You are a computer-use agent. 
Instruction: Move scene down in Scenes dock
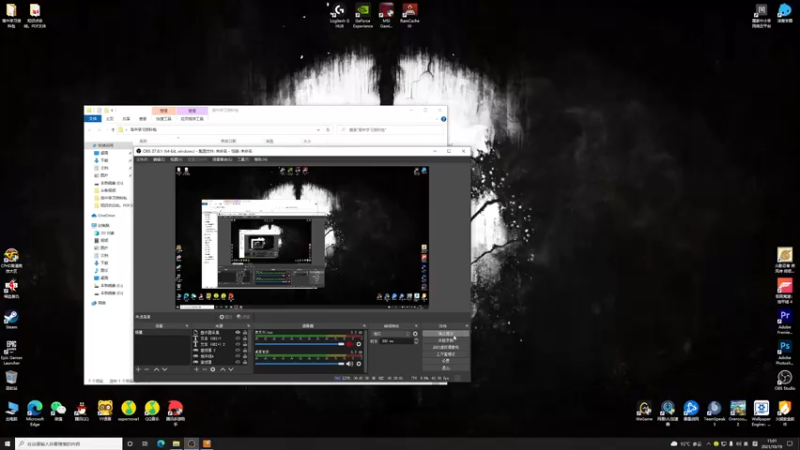pos(164,369)
